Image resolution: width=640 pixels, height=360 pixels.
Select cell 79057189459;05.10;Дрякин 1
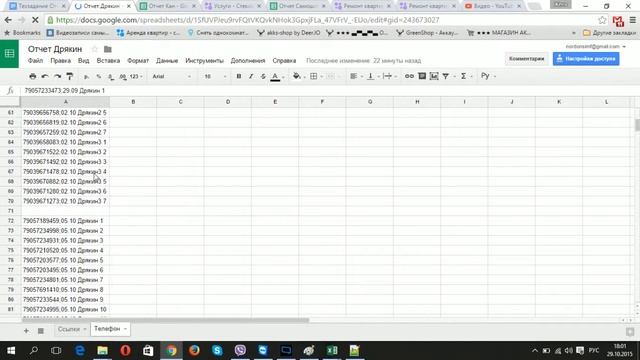coord(65,221)
